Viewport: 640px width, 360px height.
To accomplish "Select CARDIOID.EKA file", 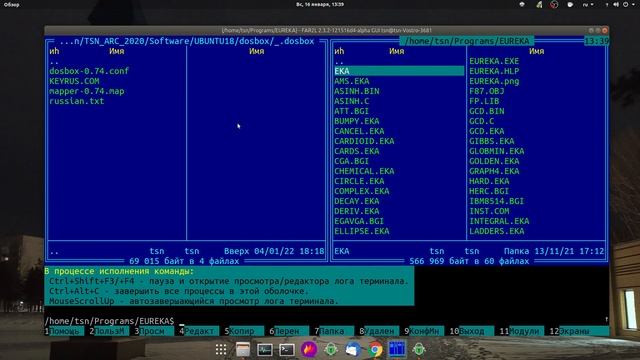I will point(364,141).
